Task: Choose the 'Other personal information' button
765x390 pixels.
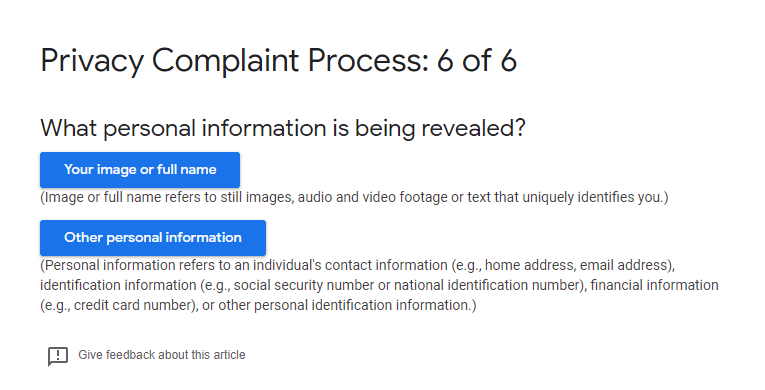Action: tap(153, 237)
